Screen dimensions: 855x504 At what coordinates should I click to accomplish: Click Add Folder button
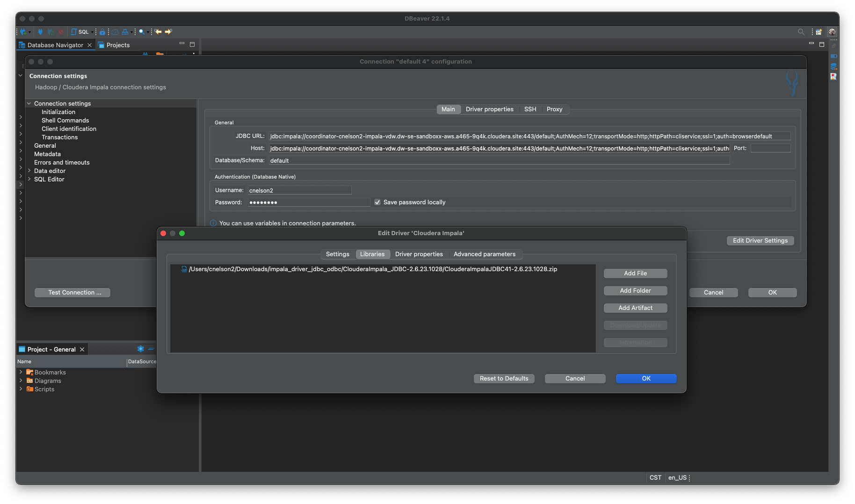coord(636,290)
